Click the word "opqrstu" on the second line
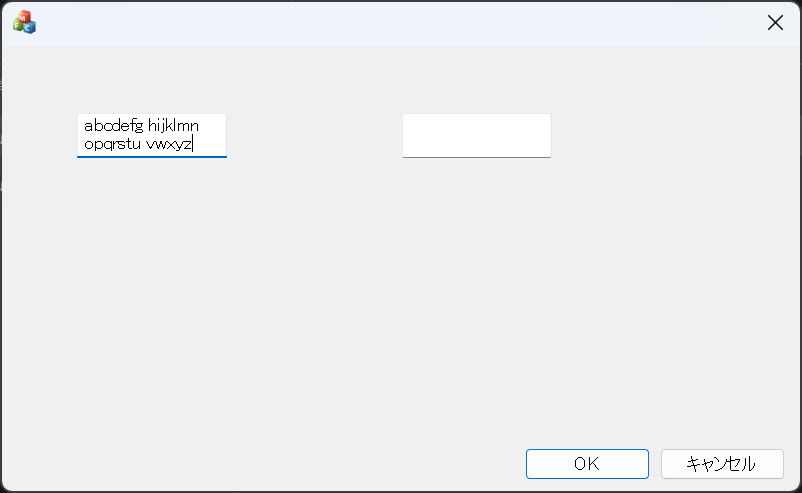 112,144
